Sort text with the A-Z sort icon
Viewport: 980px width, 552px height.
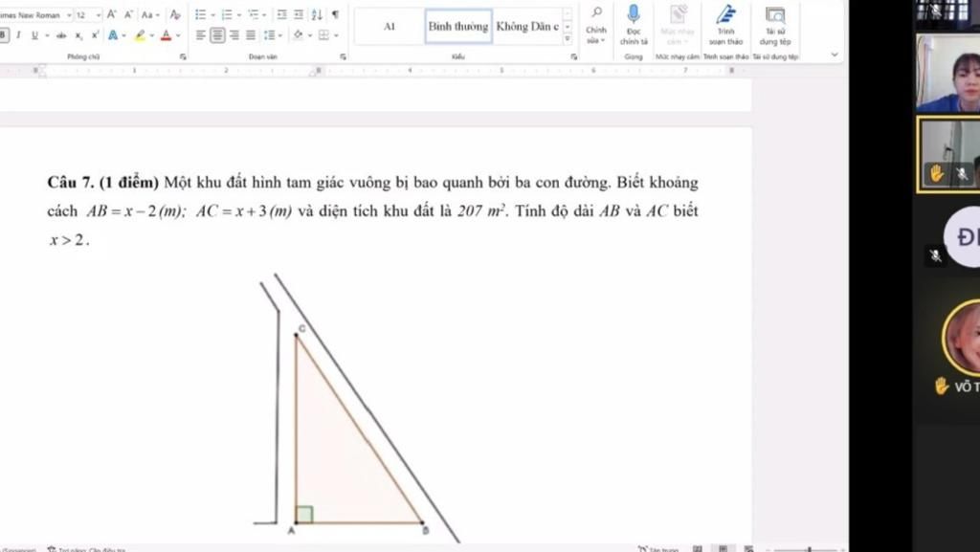point(317,14)
